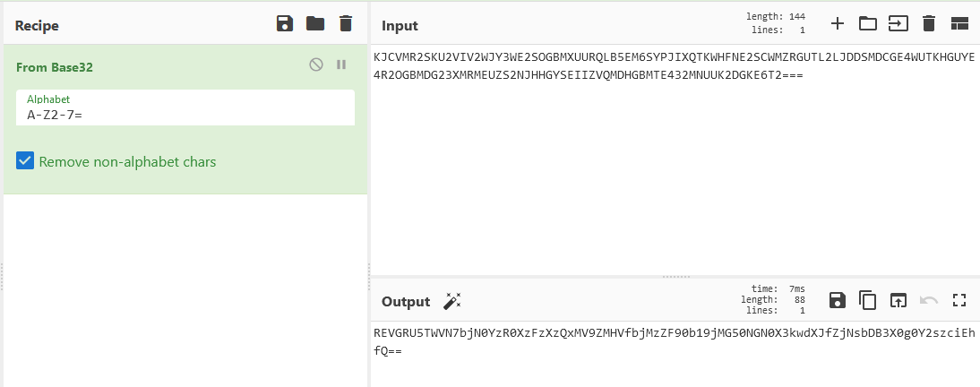Toggle Remove non-alphabet chars checkbox

(25, 161)
